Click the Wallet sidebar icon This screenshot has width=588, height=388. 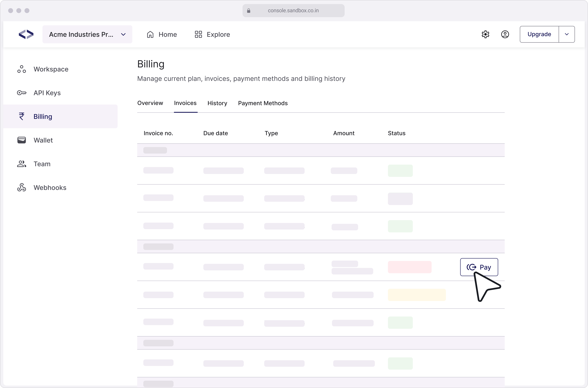(22, 140)
